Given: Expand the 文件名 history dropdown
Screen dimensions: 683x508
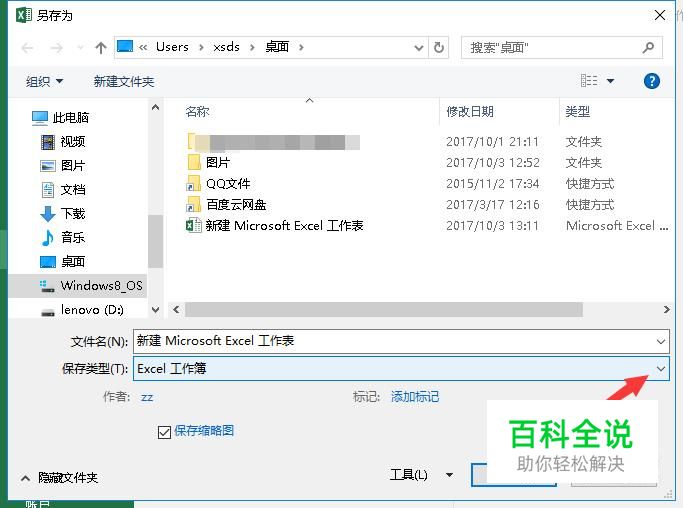Looking at the screenshot, I should coord(661,341).
